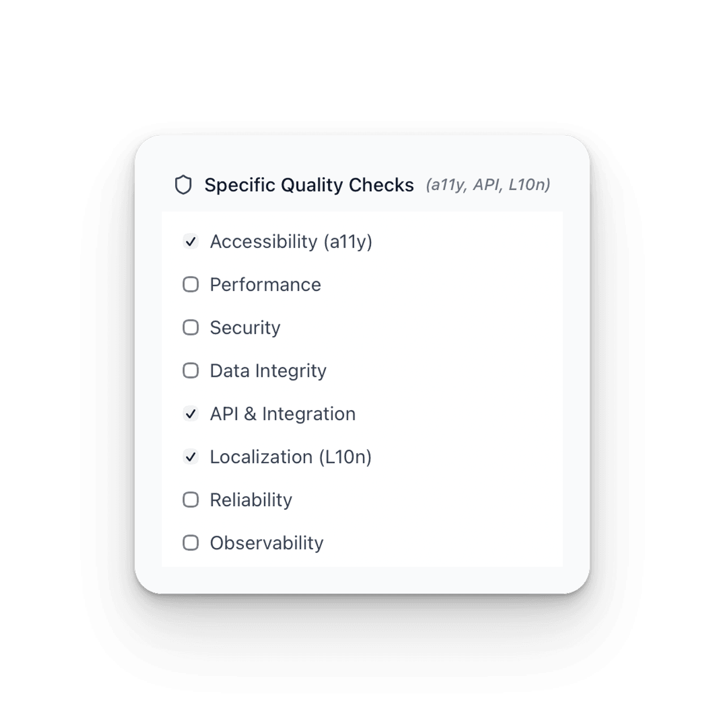Uncheck API & Integration
The width and height of the screenshot is (724, 728).
coord(191,413)
